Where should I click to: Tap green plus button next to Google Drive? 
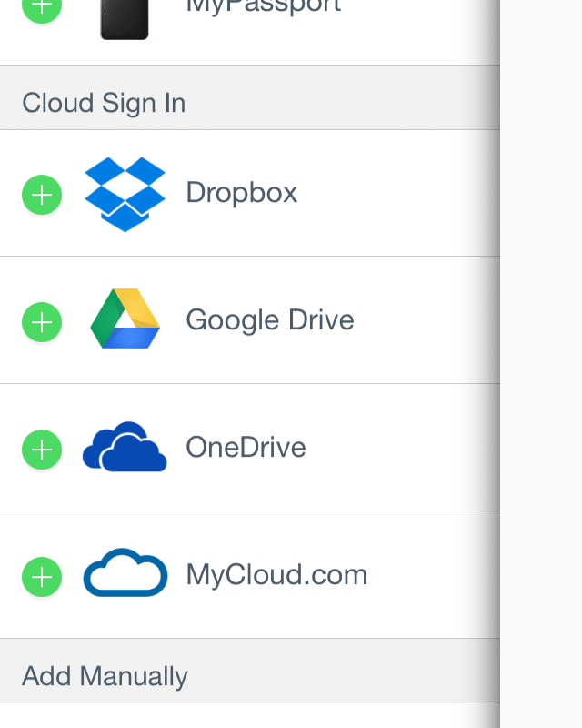point(42,322)
